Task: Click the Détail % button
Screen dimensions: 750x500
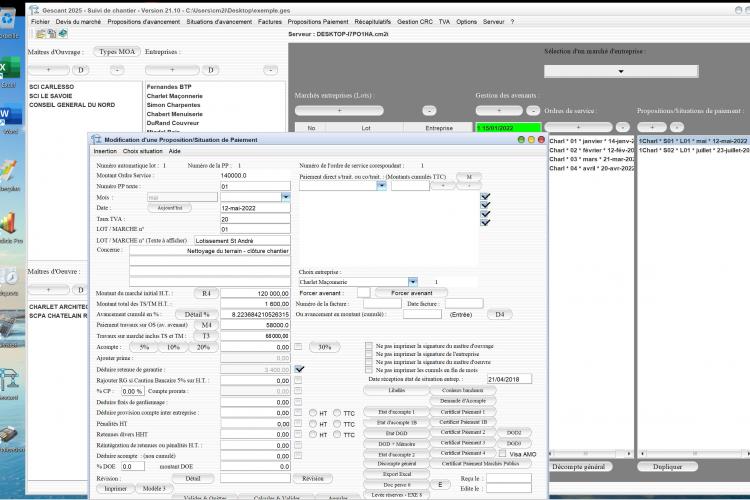Action: pos(197,314)
